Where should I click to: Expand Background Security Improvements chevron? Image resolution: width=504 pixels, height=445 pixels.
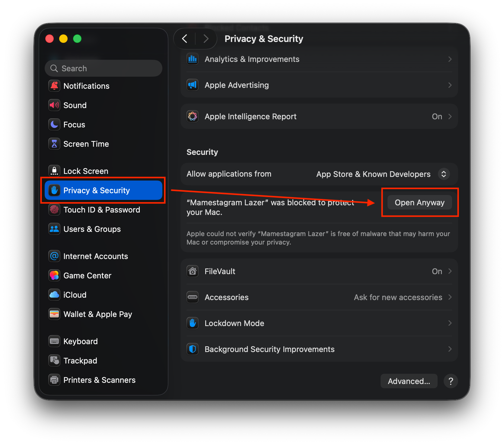click(x=450, y=349)
